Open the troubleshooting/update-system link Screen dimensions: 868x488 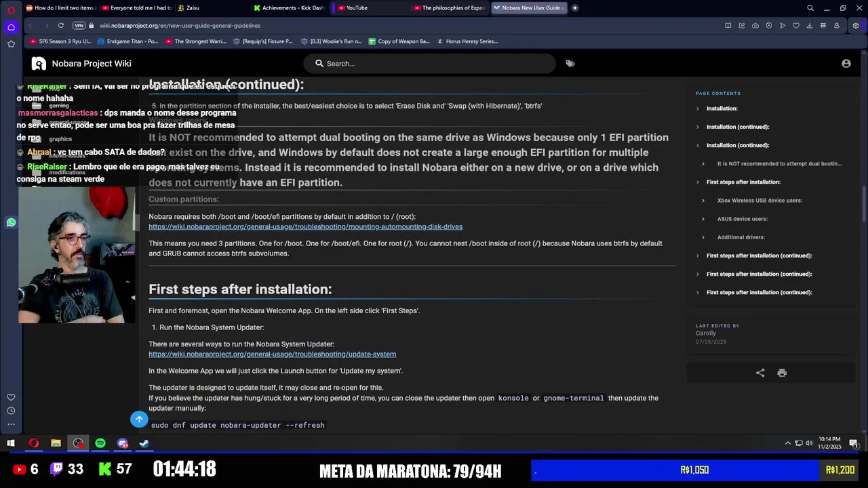coord(272,354)
